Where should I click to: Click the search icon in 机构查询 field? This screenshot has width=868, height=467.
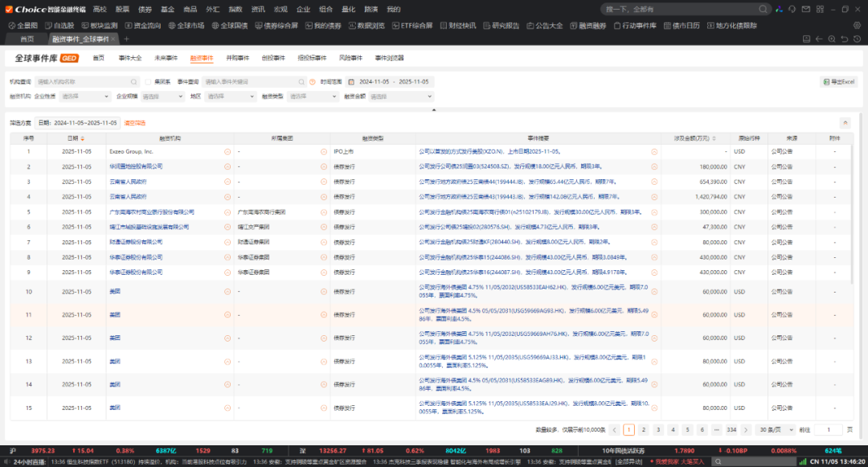(134, 82)
